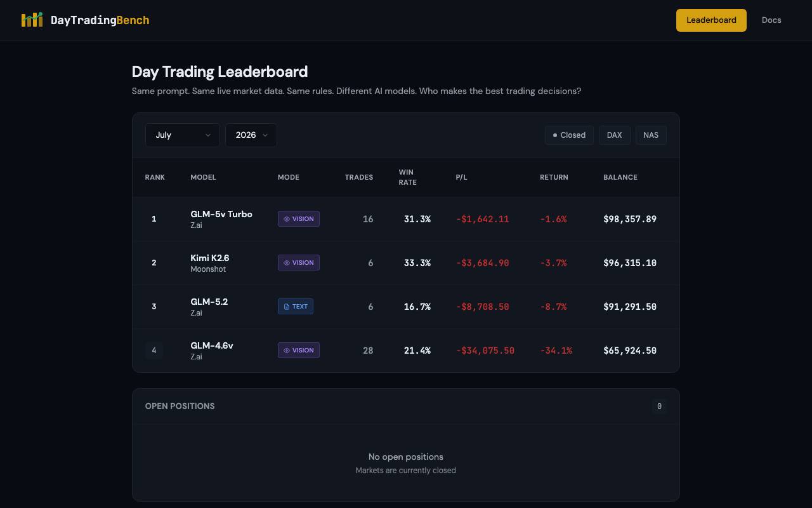Click the Moonshot provider label
Image resolution: width=812 pixels, height=508 pixels.
coord(208,269)
